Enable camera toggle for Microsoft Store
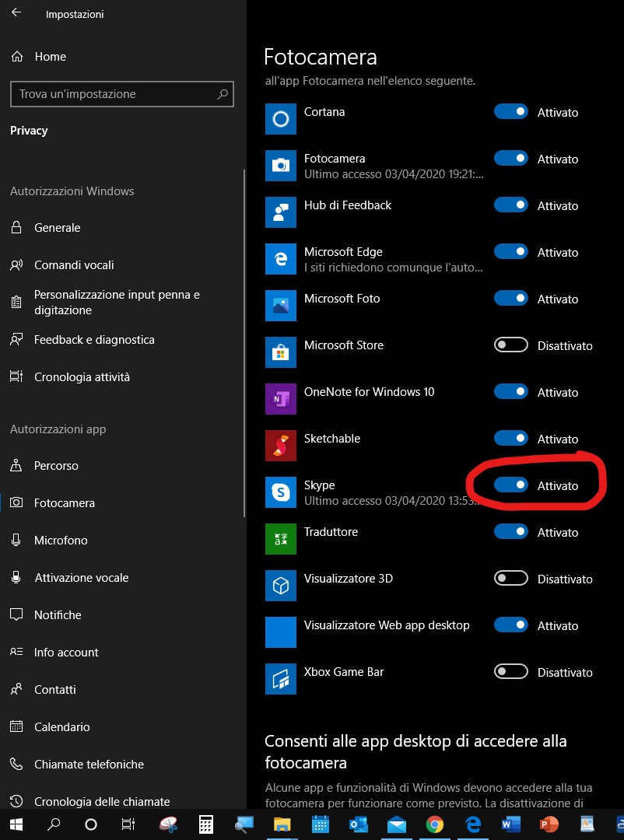This screenshot has width=624, height=840. pyautogui.click(x=511, y=345)
